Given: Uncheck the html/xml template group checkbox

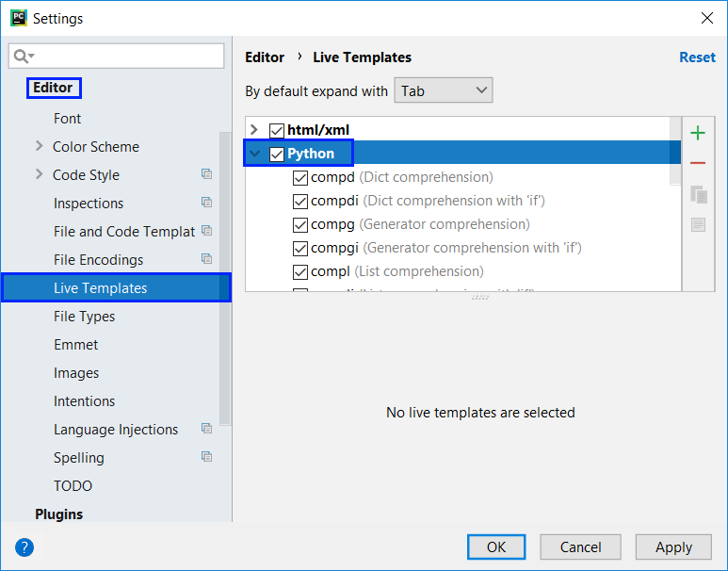Looking at the screenshot, I should coord(277,130).
